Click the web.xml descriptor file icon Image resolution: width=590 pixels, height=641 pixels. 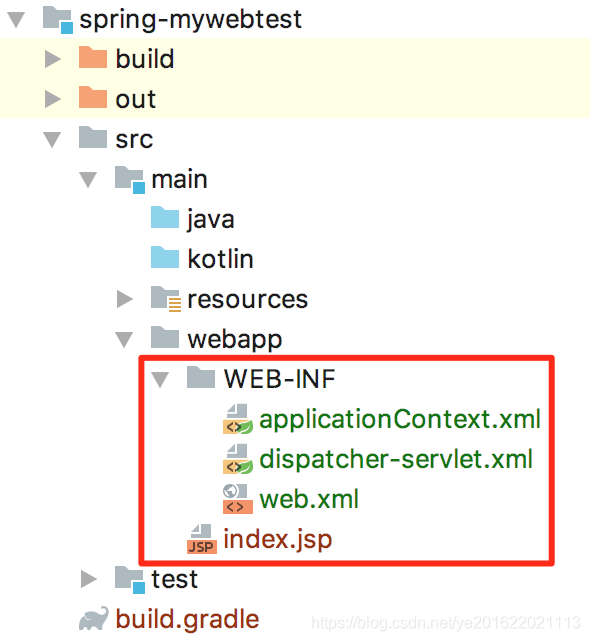pyautogui.click(x=238, y=499)
